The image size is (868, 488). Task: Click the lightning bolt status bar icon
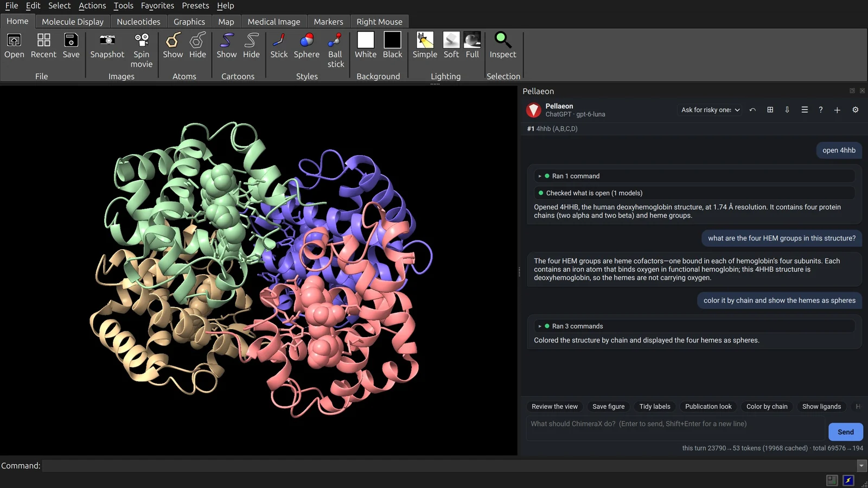coord(848,480)
